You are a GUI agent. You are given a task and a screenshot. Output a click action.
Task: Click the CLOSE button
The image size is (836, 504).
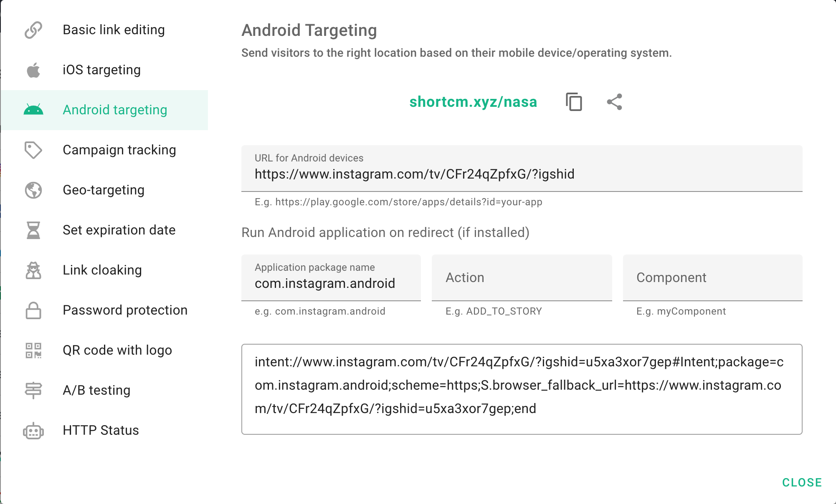point(802,482)
